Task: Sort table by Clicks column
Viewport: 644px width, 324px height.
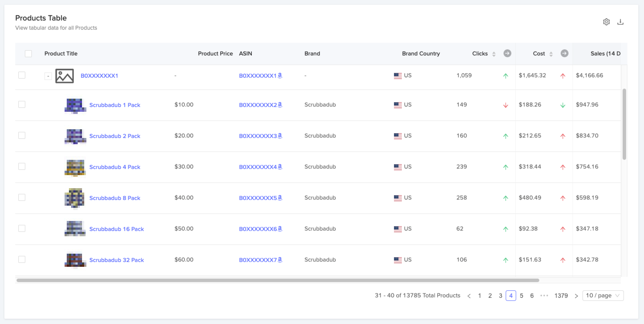Action: click(x=494, y=54)
